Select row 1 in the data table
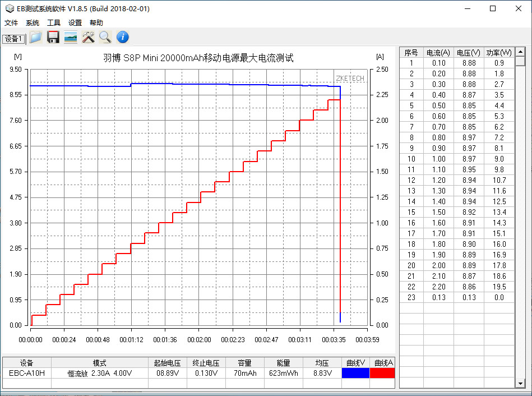 pos(457,63)
